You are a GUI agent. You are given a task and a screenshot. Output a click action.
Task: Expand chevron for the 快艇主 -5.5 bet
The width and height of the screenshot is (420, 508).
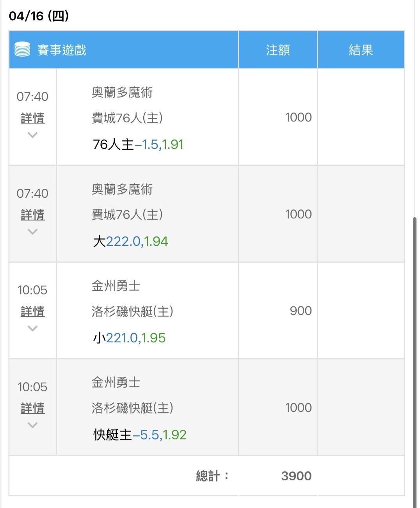click(33, 425)
